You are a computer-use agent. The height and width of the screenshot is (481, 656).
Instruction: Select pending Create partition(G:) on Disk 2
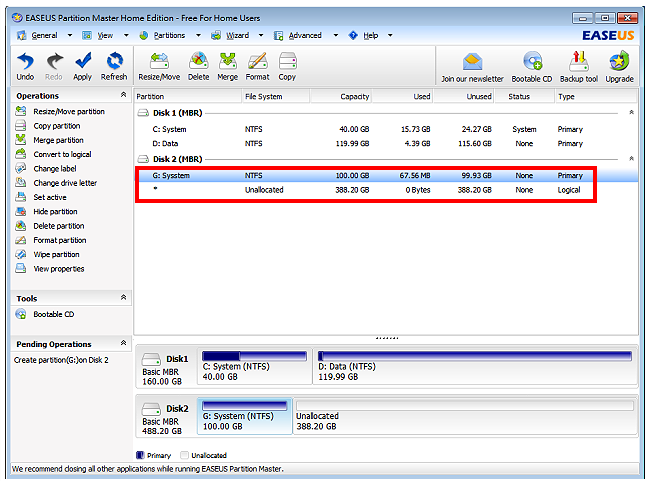(61, 360)
